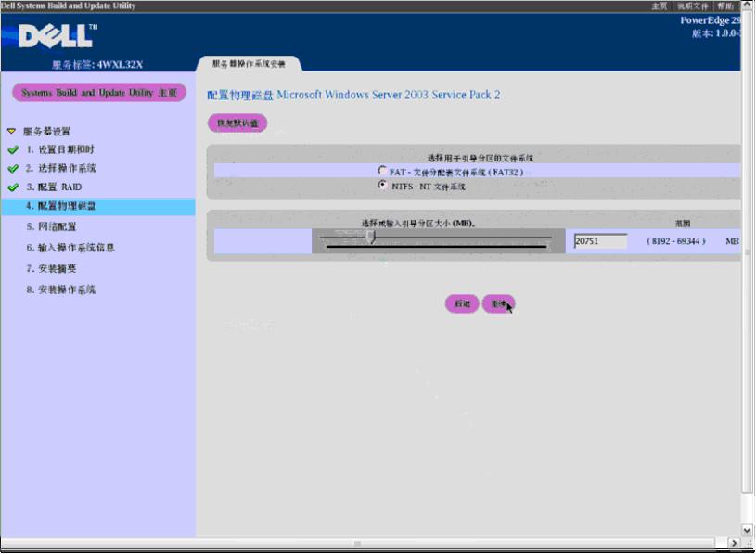Click the range text (8192 - 69344)
Screen dimensions: 756x554
pos(676,241)
